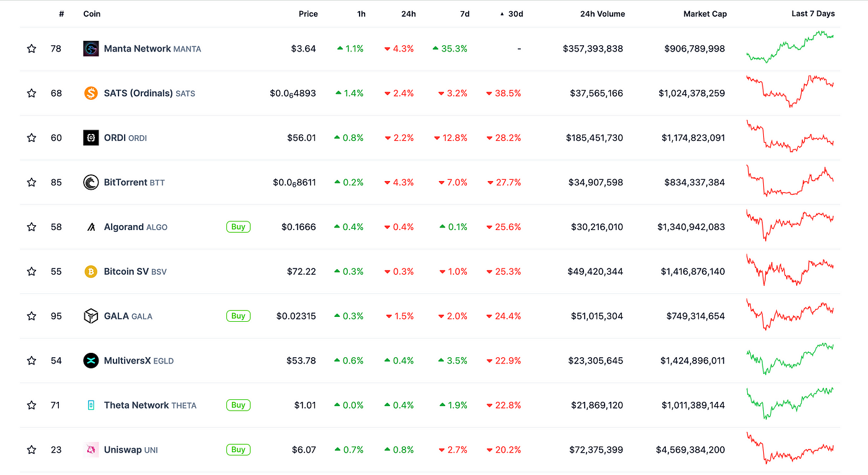Screen dimensions: 868x475
Task: Sort by the 24h change header
Action: [409, 14]
